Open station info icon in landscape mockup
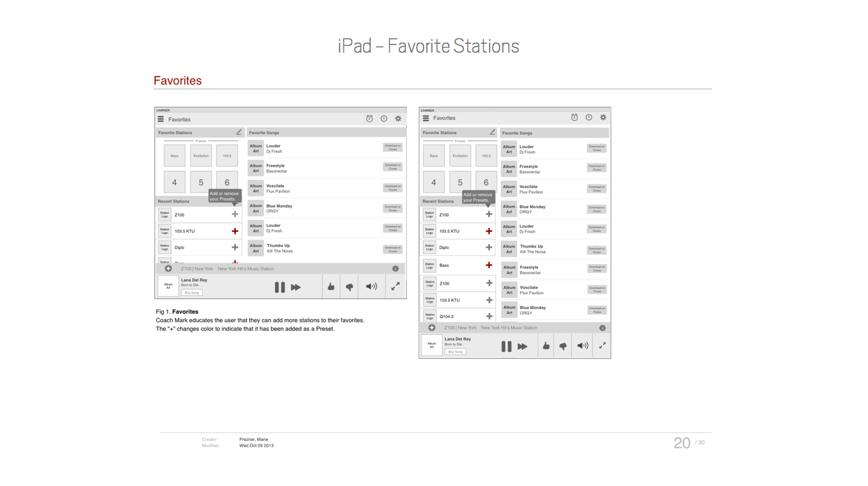 click(395, 268)
